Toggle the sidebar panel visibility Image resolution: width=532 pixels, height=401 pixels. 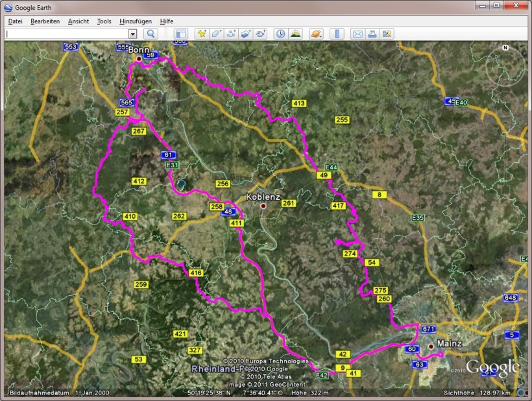(x=181, y=34)
